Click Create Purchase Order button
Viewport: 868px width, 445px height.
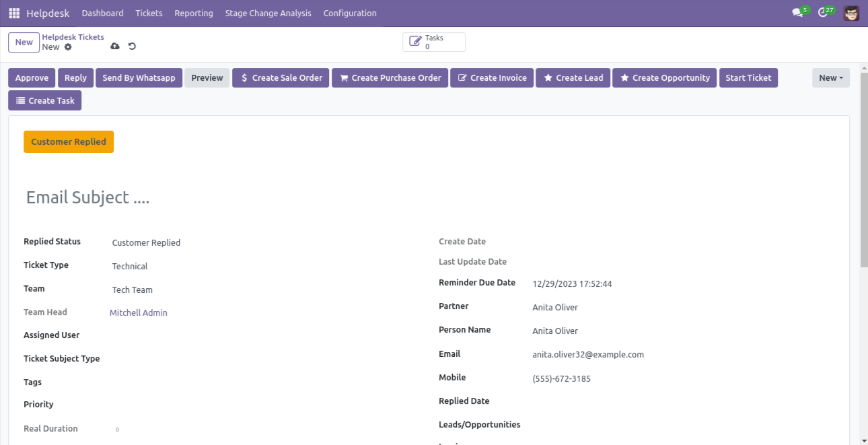tap(390, 78)
